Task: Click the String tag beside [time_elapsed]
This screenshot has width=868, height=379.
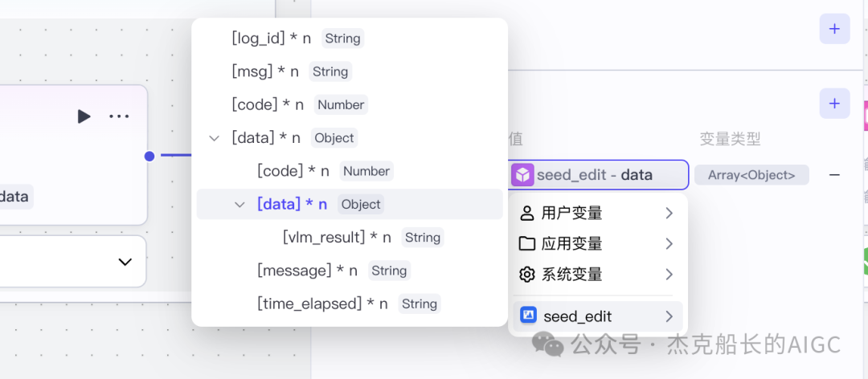Action: [419, 304]
